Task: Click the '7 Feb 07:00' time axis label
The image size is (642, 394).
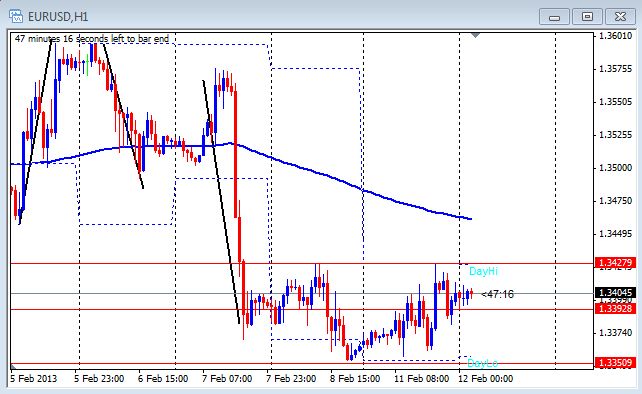Action: 227,378
